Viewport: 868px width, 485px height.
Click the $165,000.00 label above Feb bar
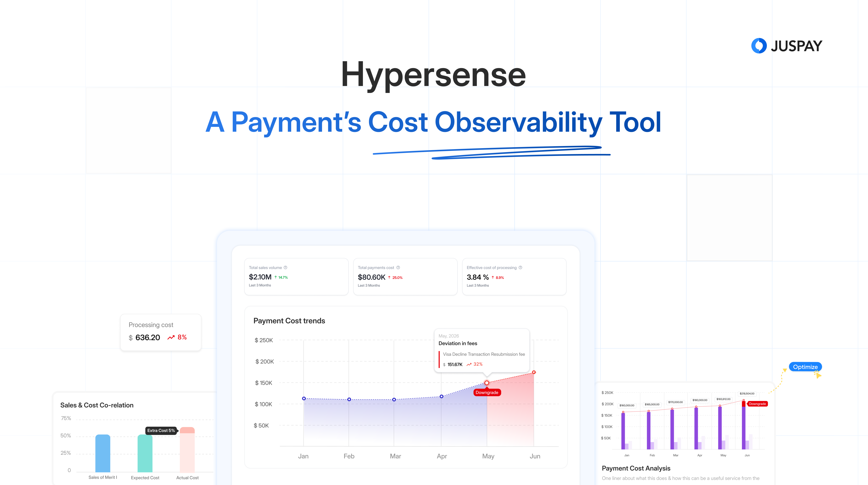click(652, 404)
